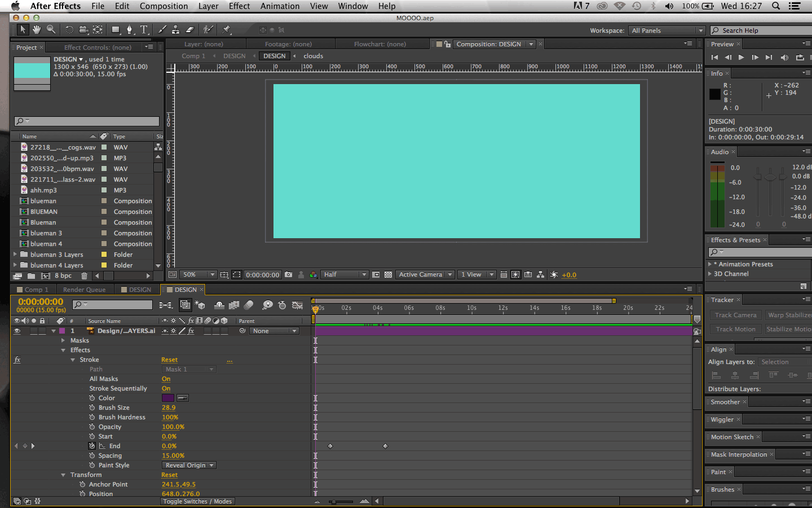812x508 pixels.
Task: Select the Pen tool
Action: pyautogui.click(x=130, y=29)
